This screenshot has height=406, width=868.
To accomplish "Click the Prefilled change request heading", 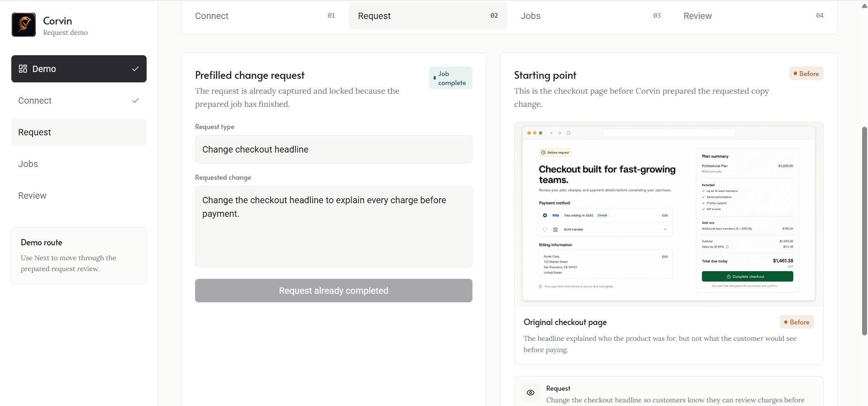I will [250, 75].
